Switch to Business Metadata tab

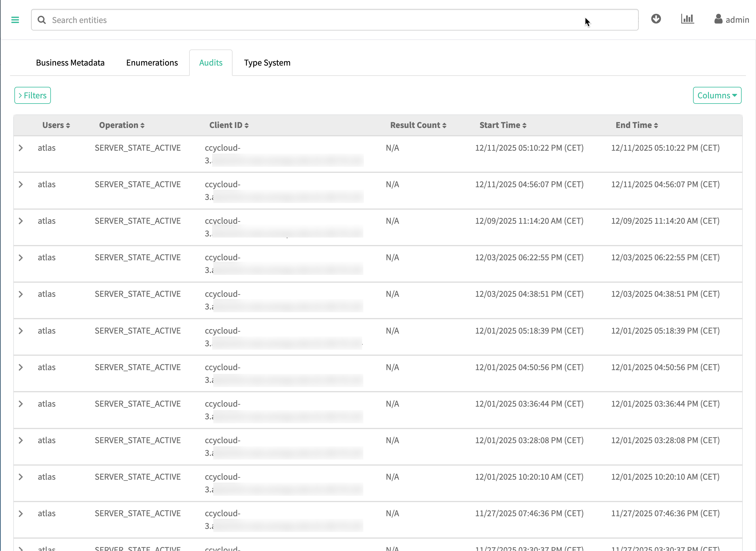70,63
